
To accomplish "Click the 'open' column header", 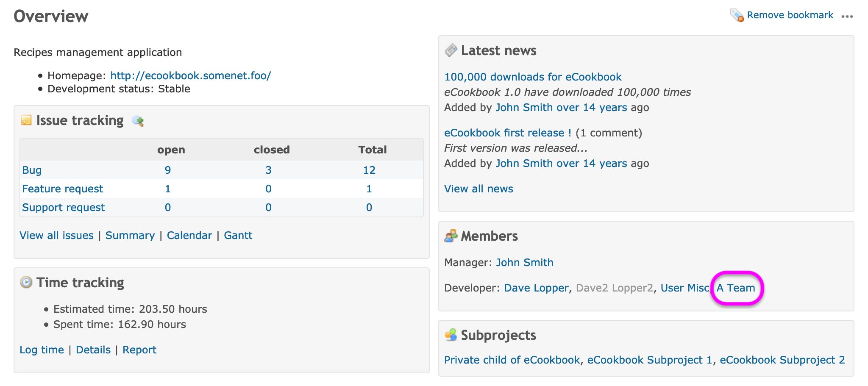I will 171,150.
